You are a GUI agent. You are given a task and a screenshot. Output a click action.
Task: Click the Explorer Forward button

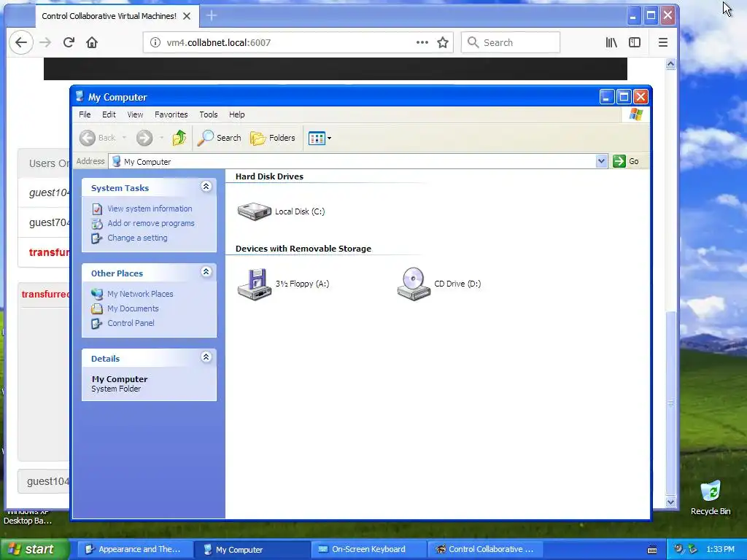click(144, 138)
